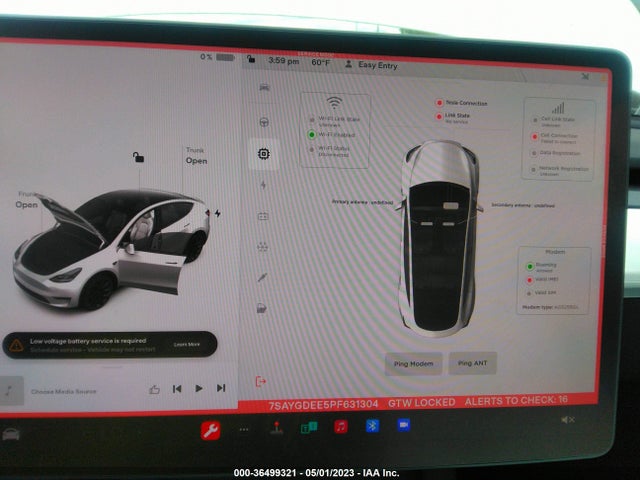640x480 pixels.
Task: Select the steering wheel icon in service sidebar
Action: pos(264,122)
